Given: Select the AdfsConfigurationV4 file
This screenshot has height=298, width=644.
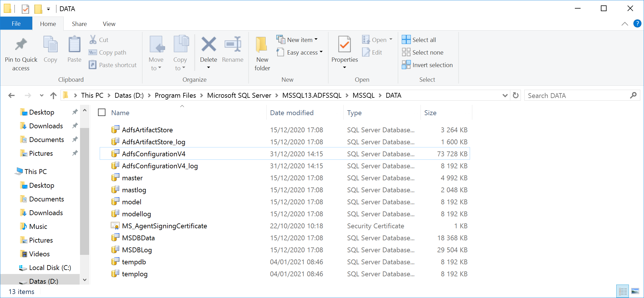Looking at the screenshot, I should click(x=285, y=154).
